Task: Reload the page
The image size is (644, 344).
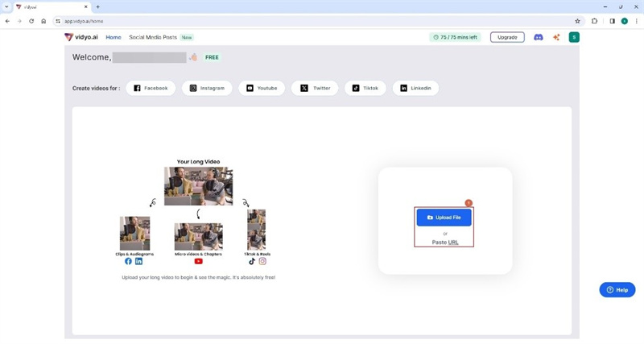Action: (x=31, y=21)
